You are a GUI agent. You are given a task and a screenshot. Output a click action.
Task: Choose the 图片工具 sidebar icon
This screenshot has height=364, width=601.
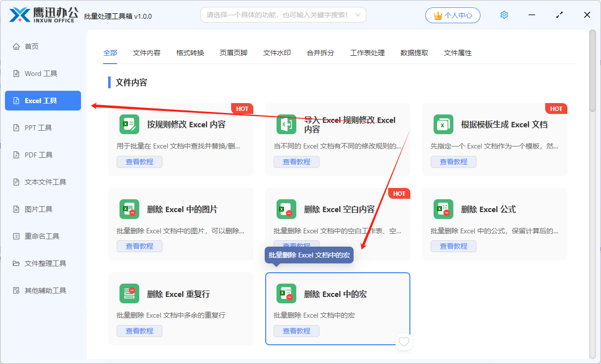point(16,209)
